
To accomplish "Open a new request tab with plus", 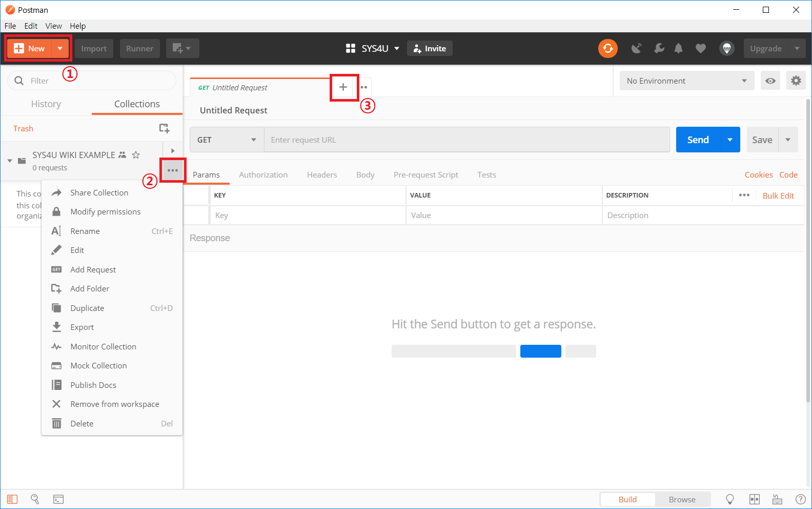I will pos(343,87).
